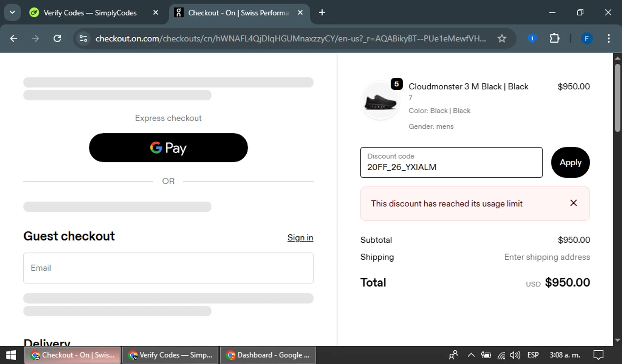Viewport: 622px width, 364px height.
Task: Click the vertical page scrollbar thumb
Action: click(617, 98)
